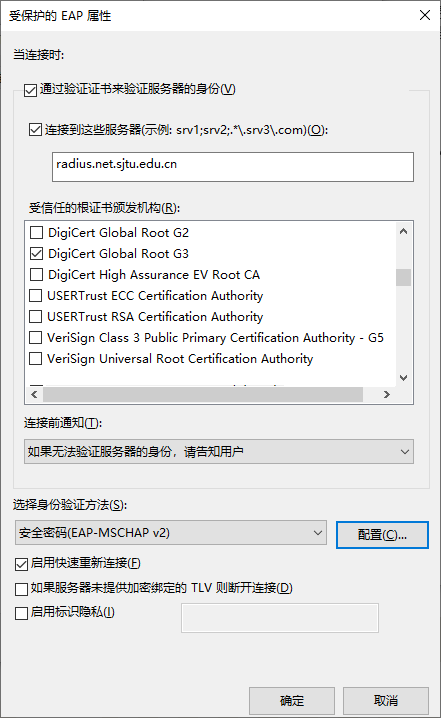This screenshot has height=718, width=441.
Task: Click the scroll up arrow in certificate list
Action: [x=403, y=231]
